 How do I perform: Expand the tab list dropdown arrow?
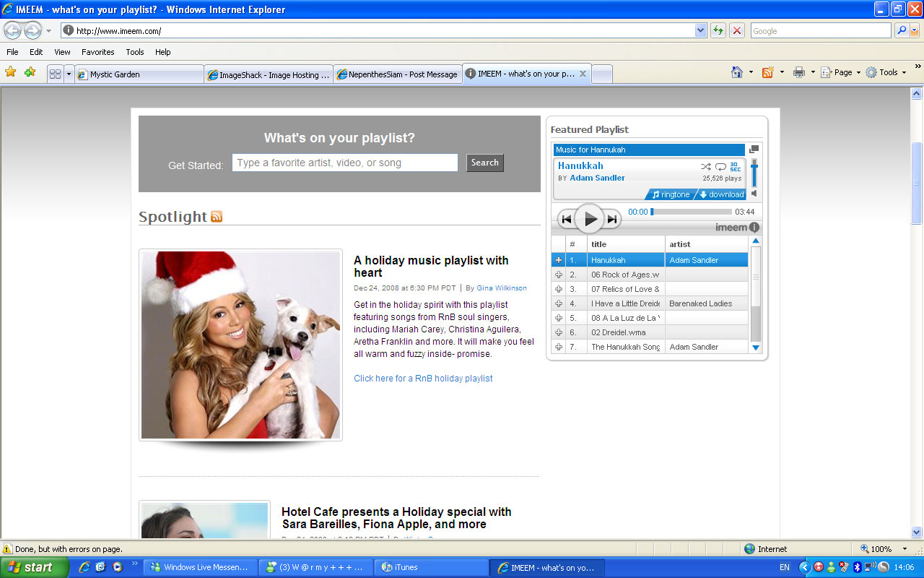pos(69,74)
